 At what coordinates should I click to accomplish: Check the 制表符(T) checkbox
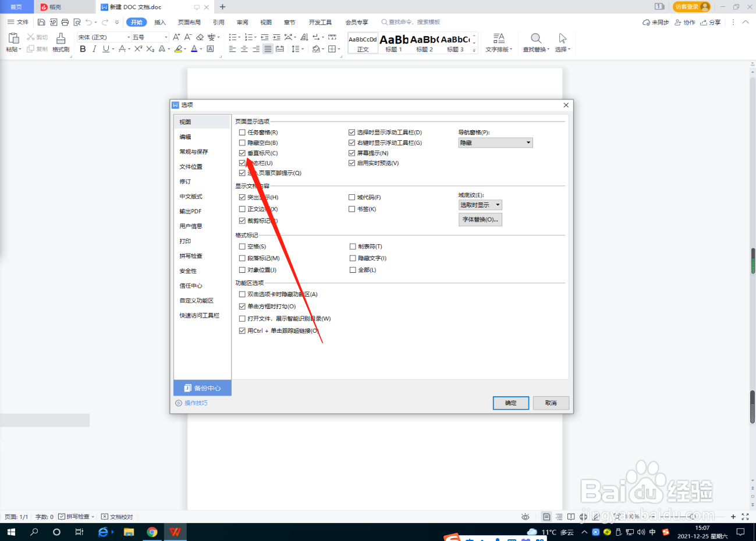pyautogui.click(x=353, y=247)
